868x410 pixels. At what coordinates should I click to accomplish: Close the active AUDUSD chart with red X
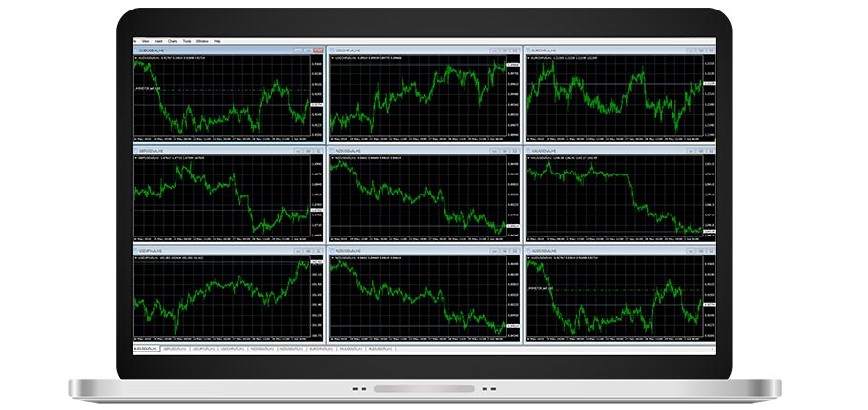pos(318,51)
